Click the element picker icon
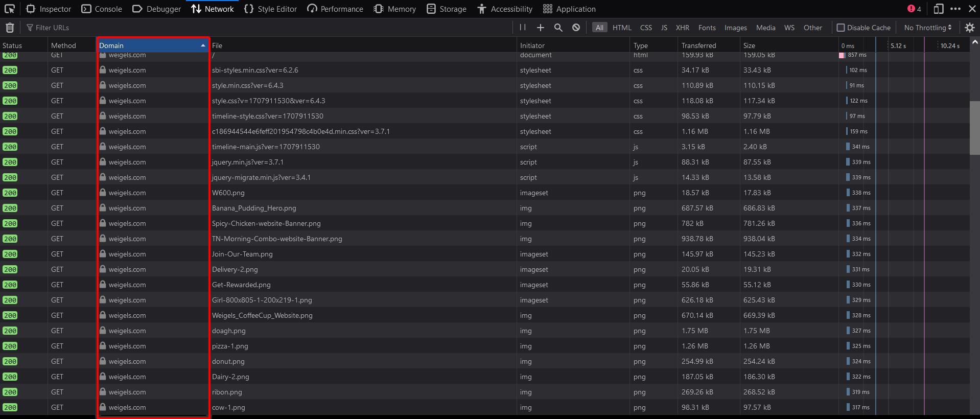 point(10,9)
